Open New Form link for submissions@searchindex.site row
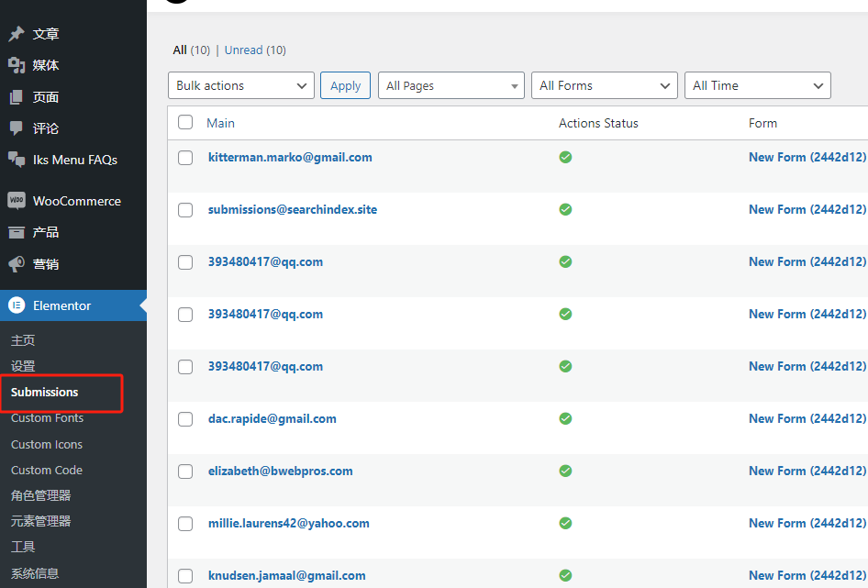The image size is (868, 588). [807, 209]
